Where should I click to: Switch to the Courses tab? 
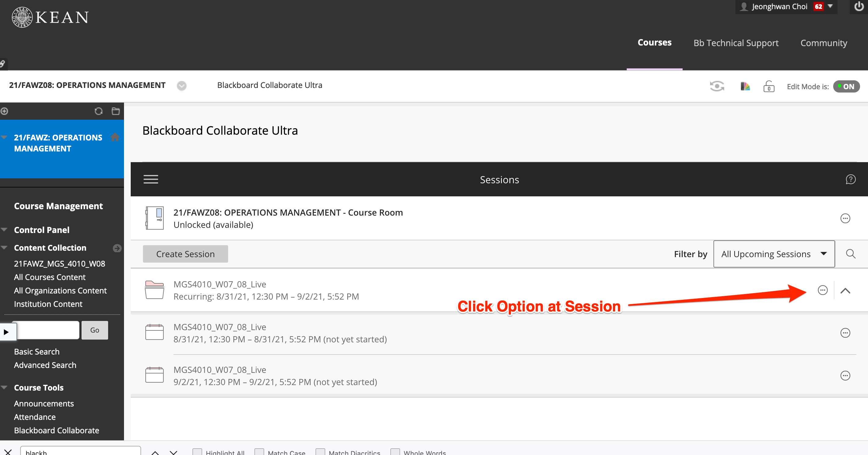[x=655, y=43]
